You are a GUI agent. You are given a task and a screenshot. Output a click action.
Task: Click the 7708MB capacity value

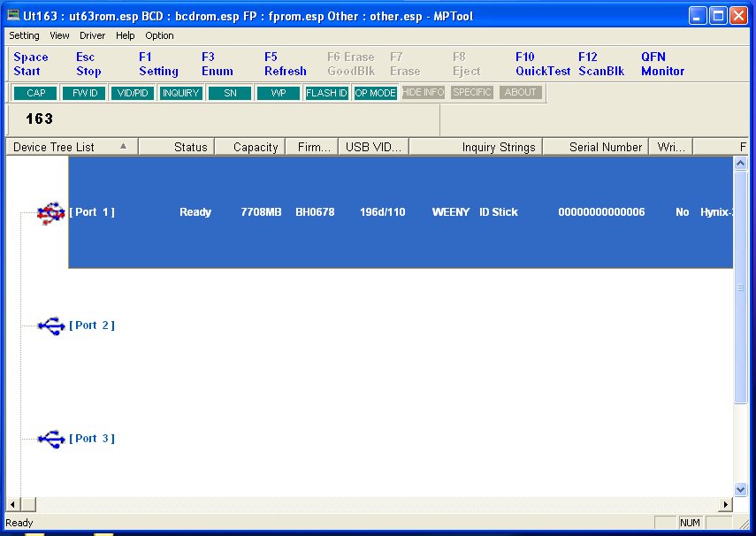click(261, 212)
